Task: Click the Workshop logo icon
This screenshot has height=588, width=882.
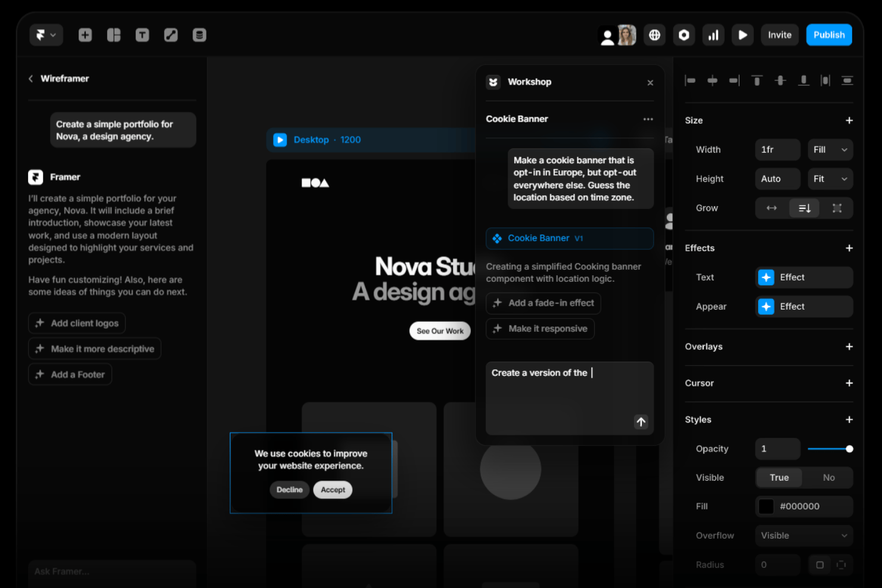Action: (493, 82)
